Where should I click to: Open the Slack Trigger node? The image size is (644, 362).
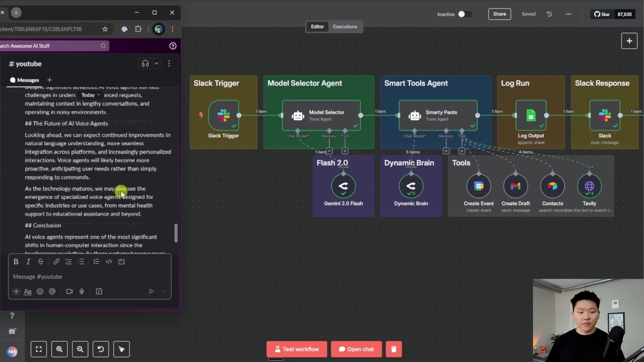[223, 115]
